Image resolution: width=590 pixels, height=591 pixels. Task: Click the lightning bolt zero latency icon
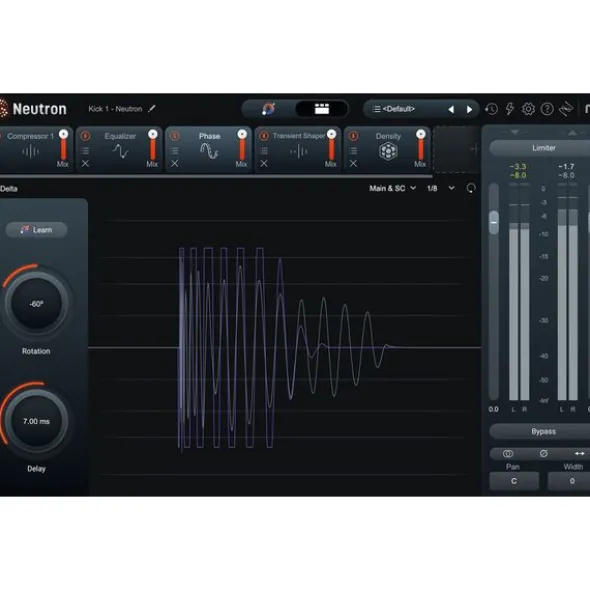510,109
